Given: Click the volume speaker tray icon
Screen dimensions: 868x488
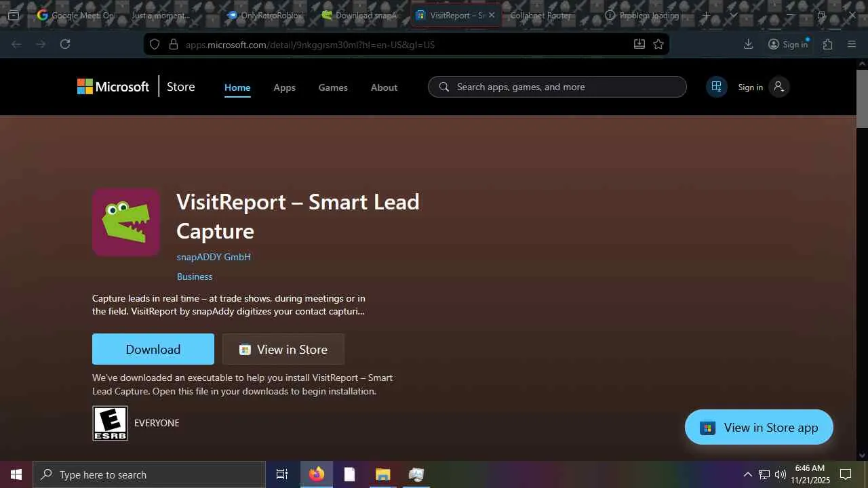Looking at the screenshot, I should [781, 474].
